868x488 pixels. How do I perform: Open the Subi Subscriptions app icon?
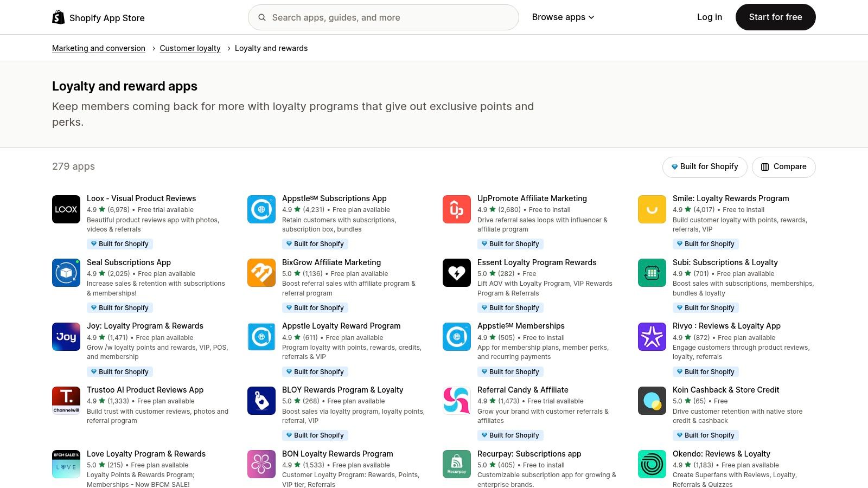point(652,273)
